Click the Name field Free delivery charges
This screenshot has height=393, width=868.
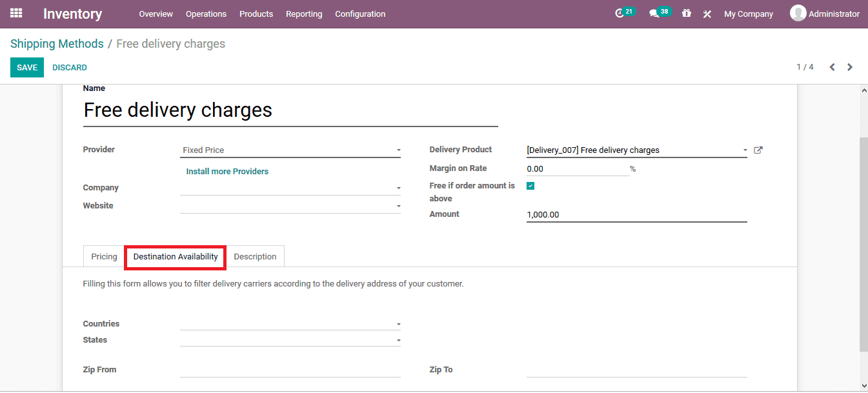[290, 110]
